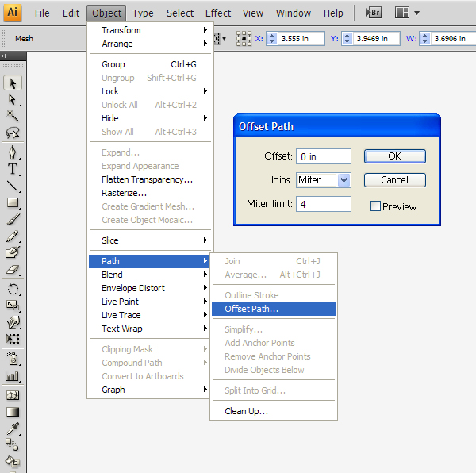Select the Eraser tool
The image size is (476, 473).
tap(13, 270)
